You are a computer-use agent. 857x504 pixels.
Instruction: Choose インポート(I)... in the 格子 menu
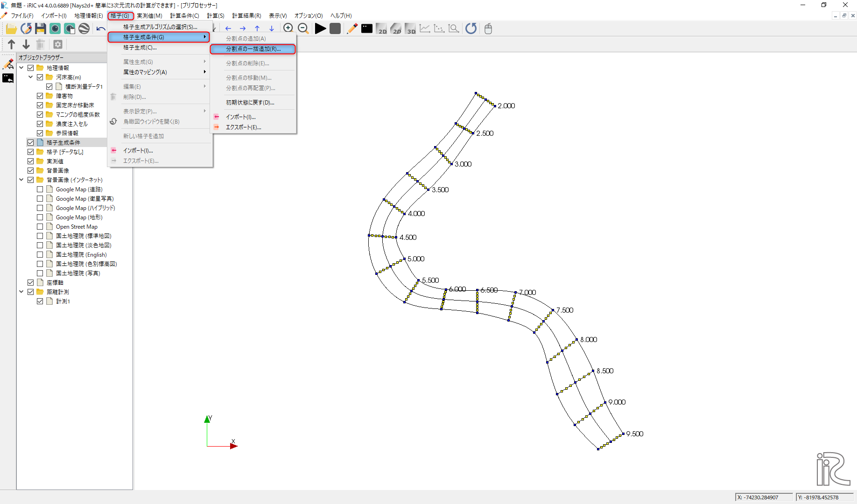coord(160,151)
